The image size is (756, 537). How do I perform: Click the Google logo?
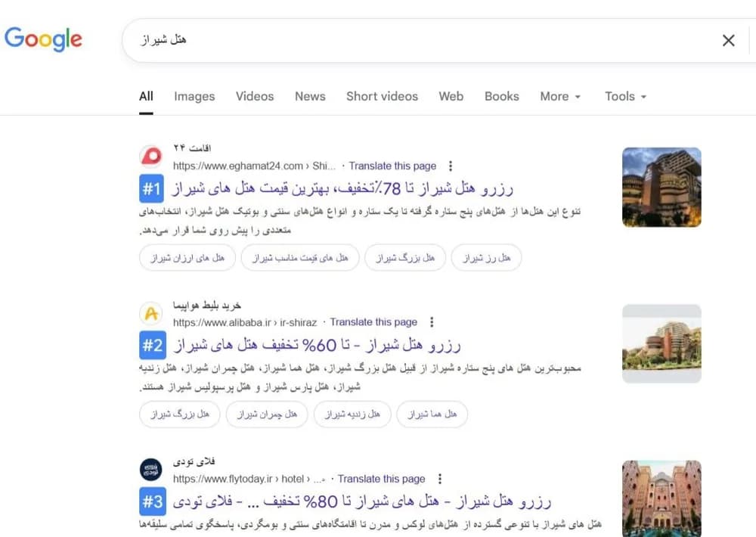coord(43,39)
